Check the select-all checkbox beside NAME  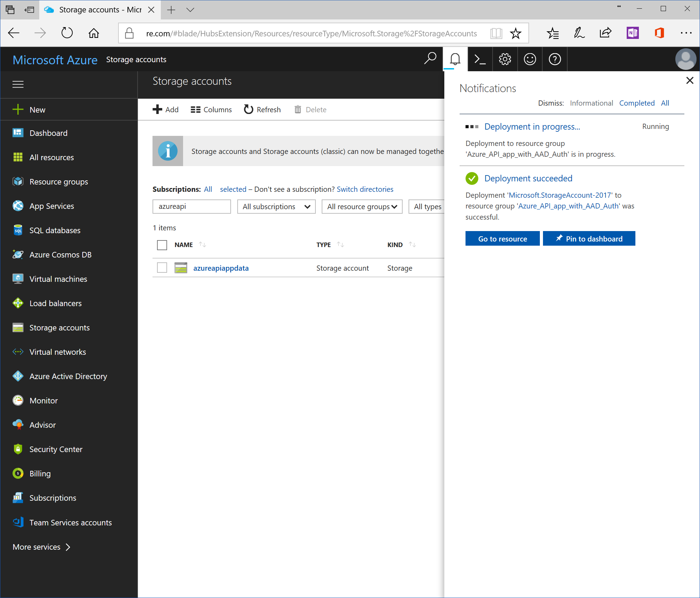162,245
